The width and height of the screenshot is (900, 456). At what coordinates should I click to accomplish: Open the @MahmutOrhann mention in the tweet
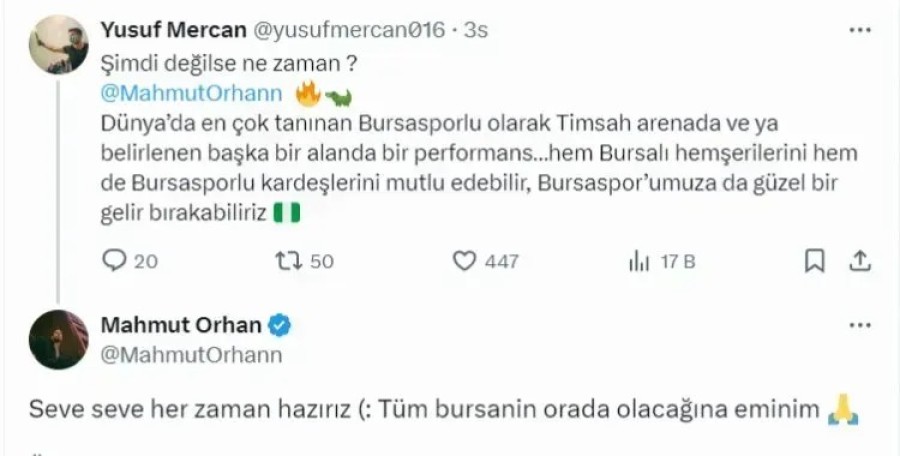point(192,93)
